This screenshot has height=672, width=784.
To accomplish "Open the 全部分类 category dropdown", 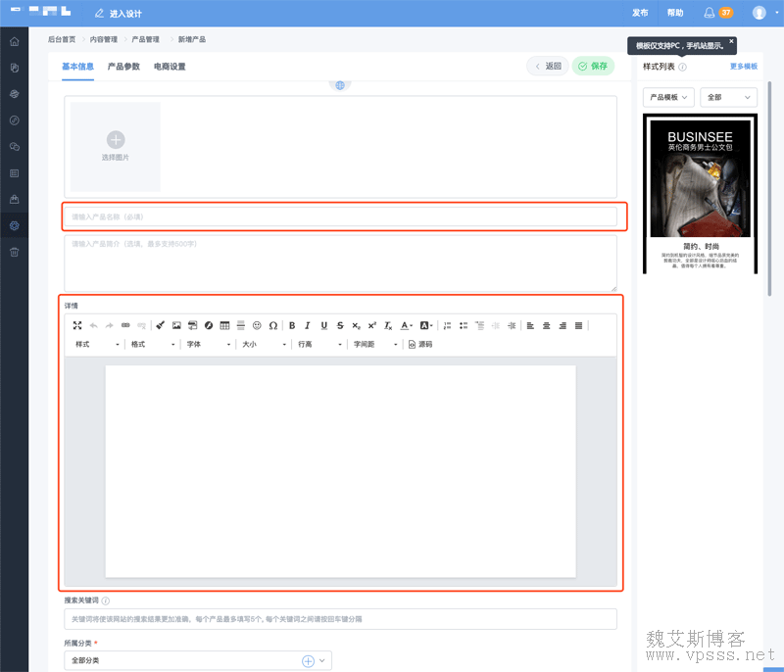I will click(198, 661).
